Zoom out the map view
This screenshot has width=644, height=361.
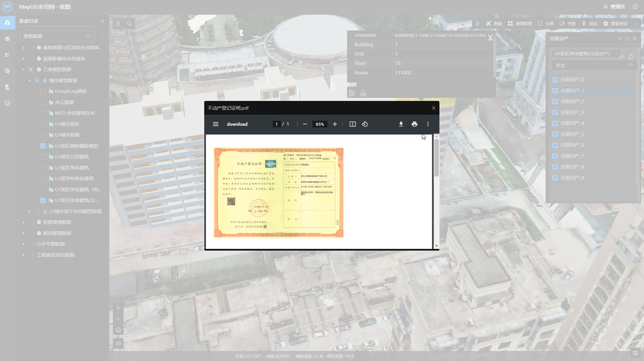[118, 319]
